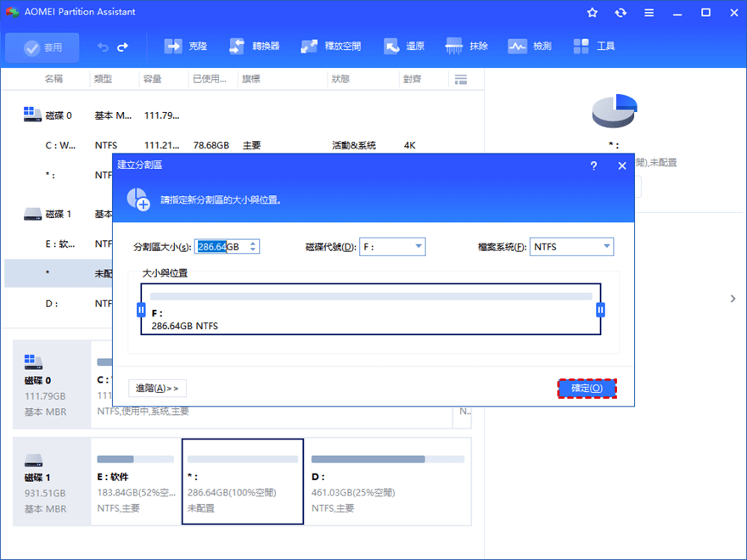The width and height of the screenshot is (747, 560).
Task: Open the Tools (工具) menu
Action: (593, 46)
